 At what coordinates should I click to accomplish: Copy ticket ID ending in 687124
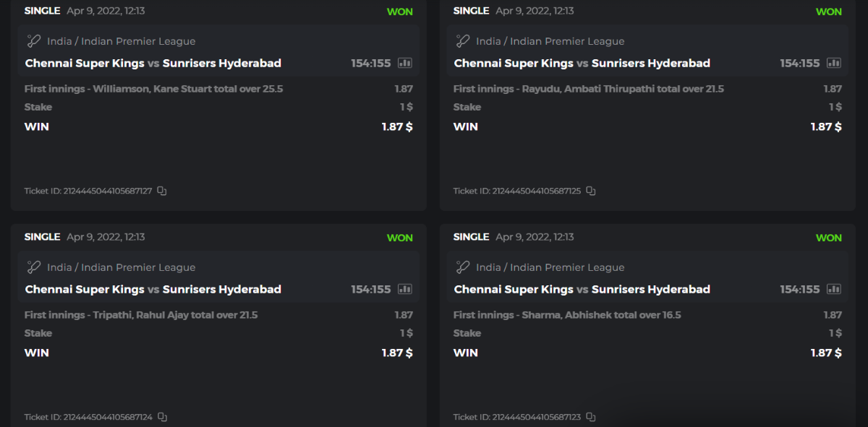click(x=162, y=417)
